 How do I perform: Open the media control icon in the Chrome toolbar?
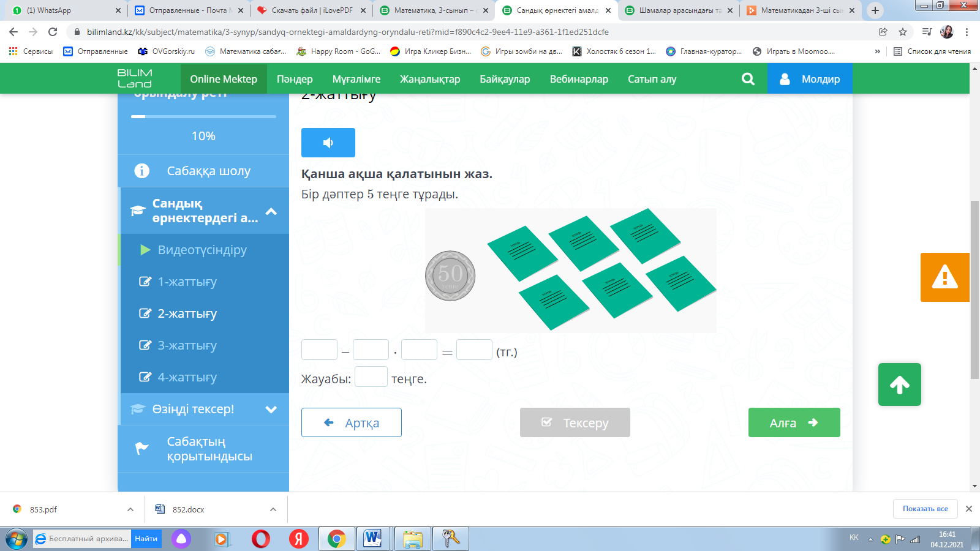coord(927,32)
